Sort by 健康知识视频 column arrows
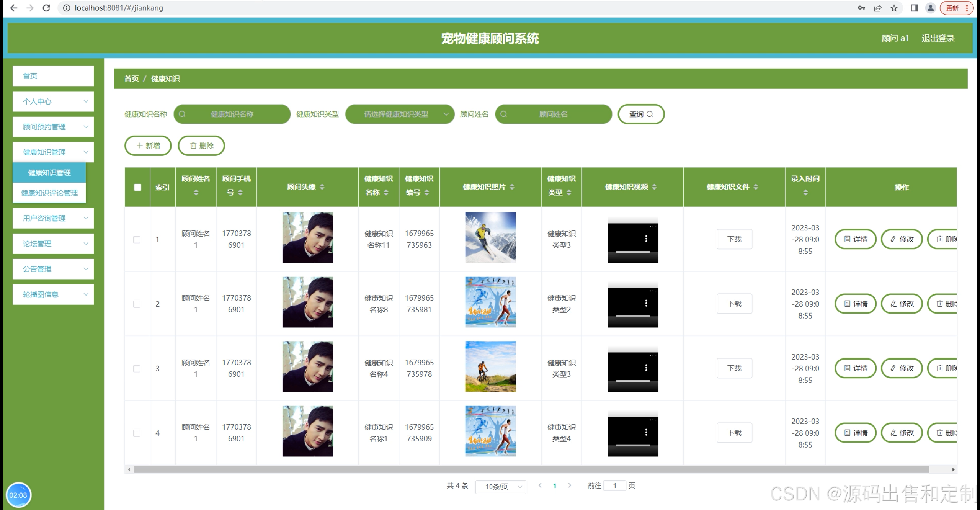 tap(654, 187)
